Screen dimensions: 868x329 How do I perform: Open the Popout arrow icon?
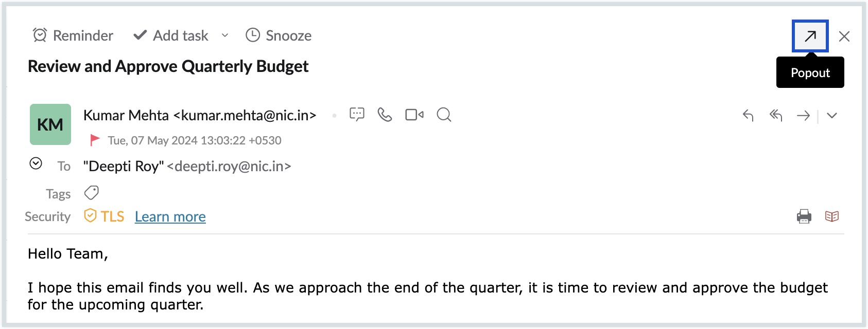pos(810,36)
